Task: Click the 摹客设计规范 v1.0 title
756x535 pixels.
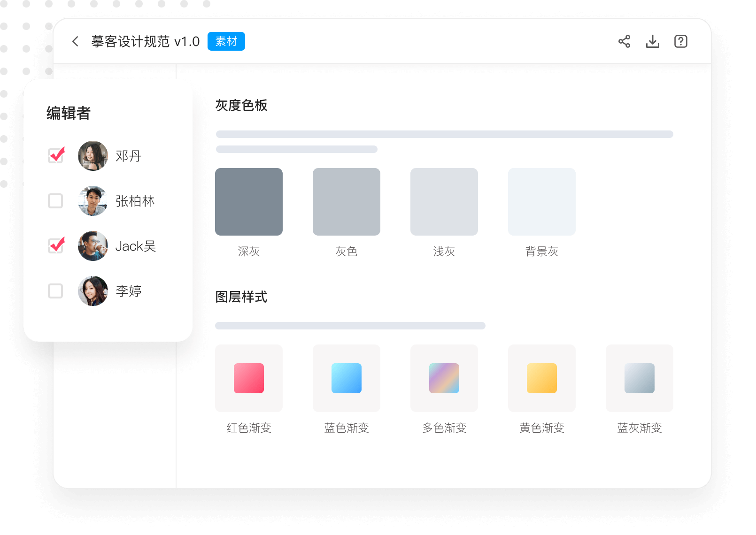Action: click(x=146, y=41)
